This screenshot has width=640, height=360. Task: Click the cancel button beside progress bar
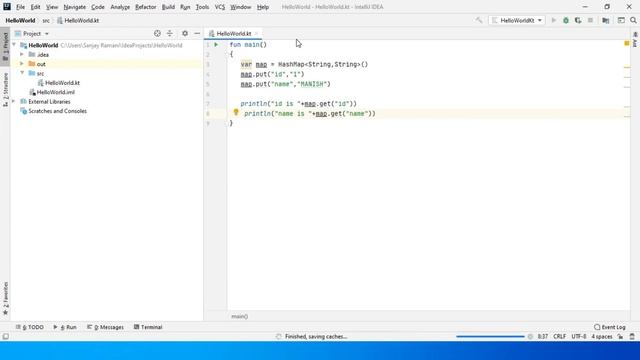tap(530, 336)
